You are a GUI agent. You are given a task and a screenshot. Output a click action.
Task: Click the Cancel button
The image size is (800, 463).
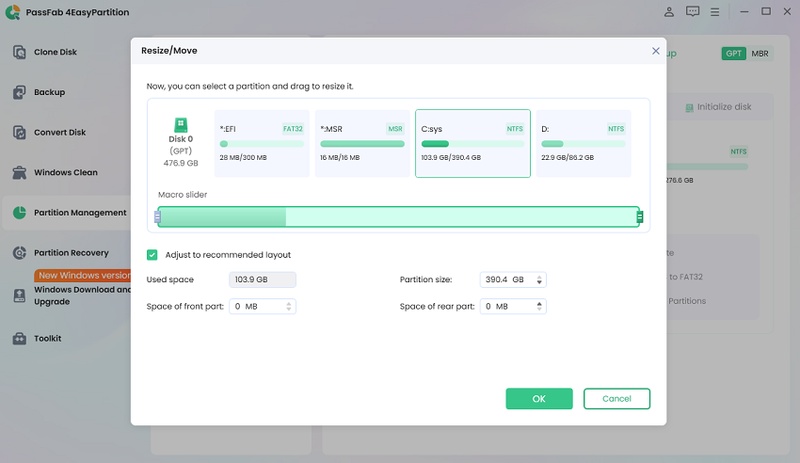point(617,399)
